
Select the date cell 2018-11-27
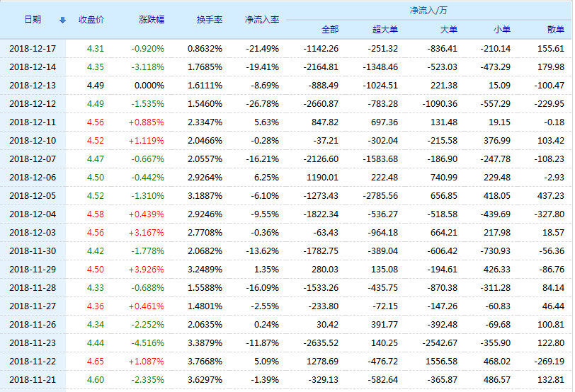click(33, 306)
